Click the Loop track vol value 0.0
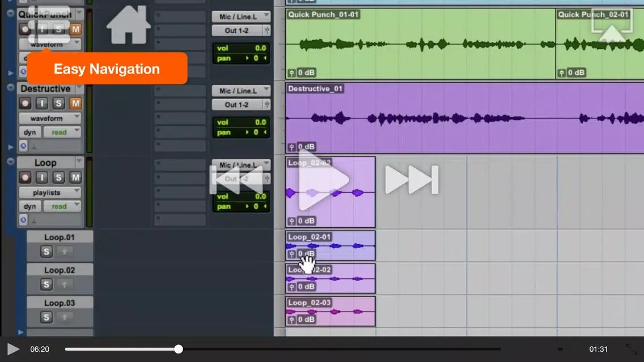The width and height of the screenshot is (644, 362). 260,196
